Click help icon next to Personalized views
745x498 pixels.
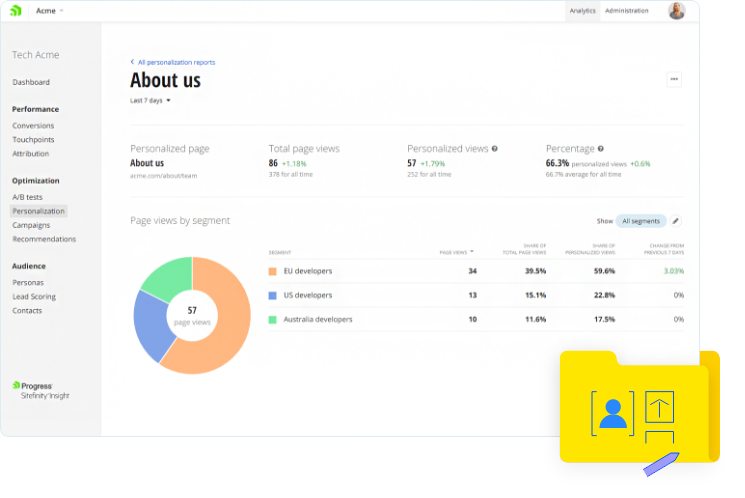495,149
